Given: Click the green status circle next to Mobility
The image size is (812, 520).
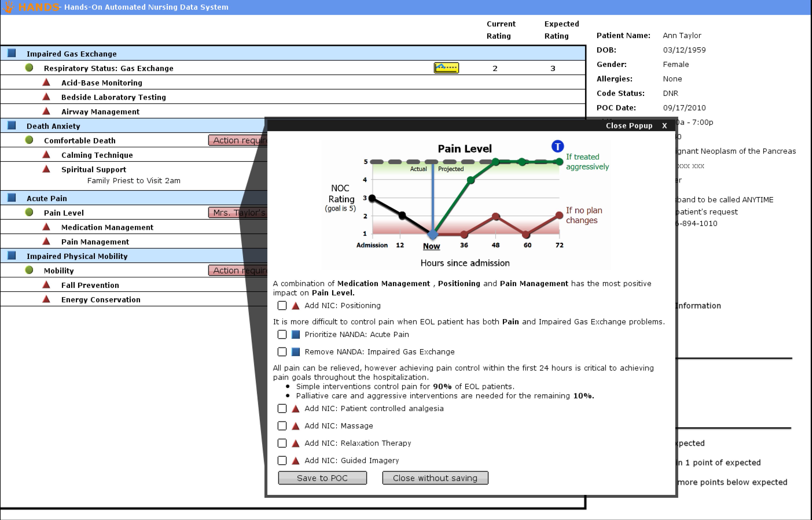Looking at the screenshot, I should 30,270.
